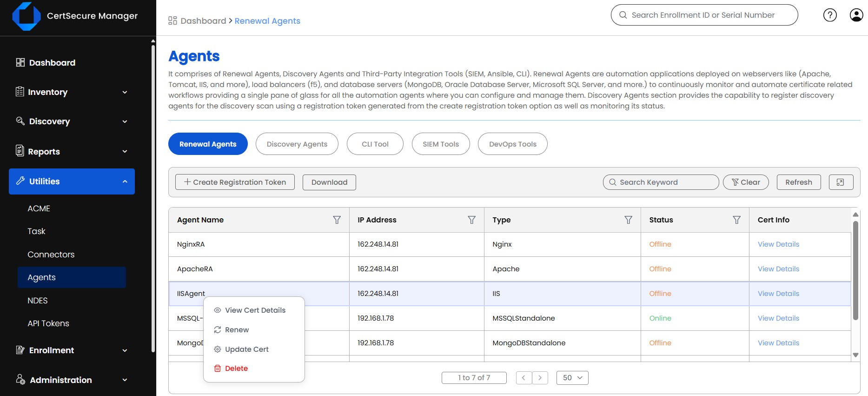Viewport: 868px width, 396px height.
Task: Focus the Search Enrollment ID field
Action: coord(704,15)
